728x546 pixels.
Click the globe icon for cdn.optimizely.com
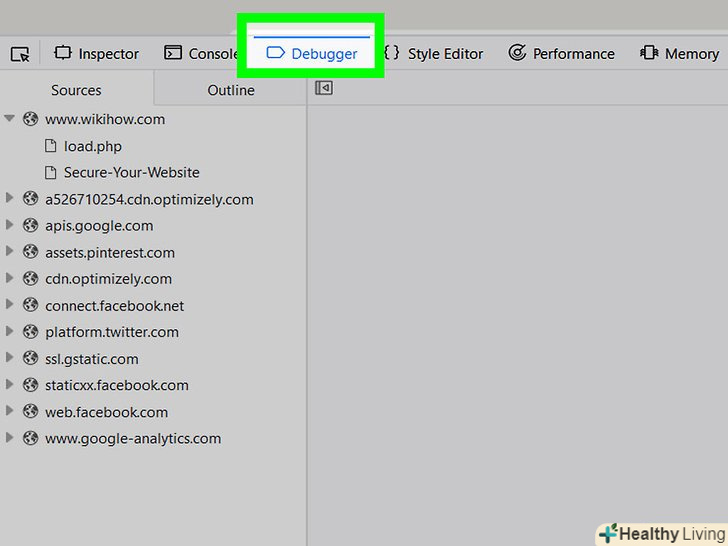click(31, 279)
